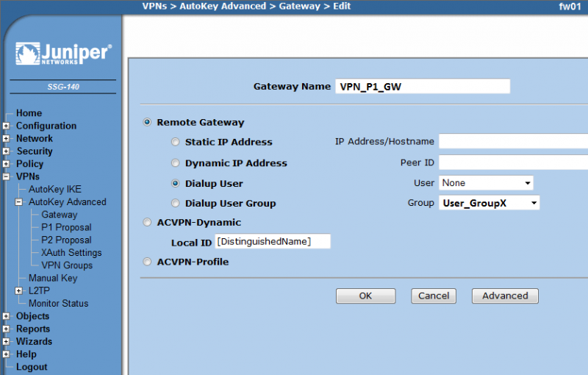Select the Remote Gateway radio button

pyautogui.click(x=147, y=122)
